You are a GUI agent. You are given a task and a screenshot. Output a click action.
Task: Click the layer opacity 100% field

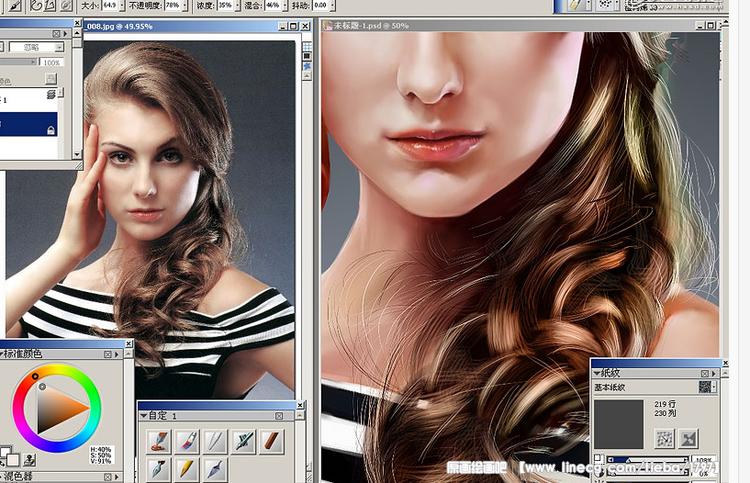pyautogui.click(x=51, y=63)
